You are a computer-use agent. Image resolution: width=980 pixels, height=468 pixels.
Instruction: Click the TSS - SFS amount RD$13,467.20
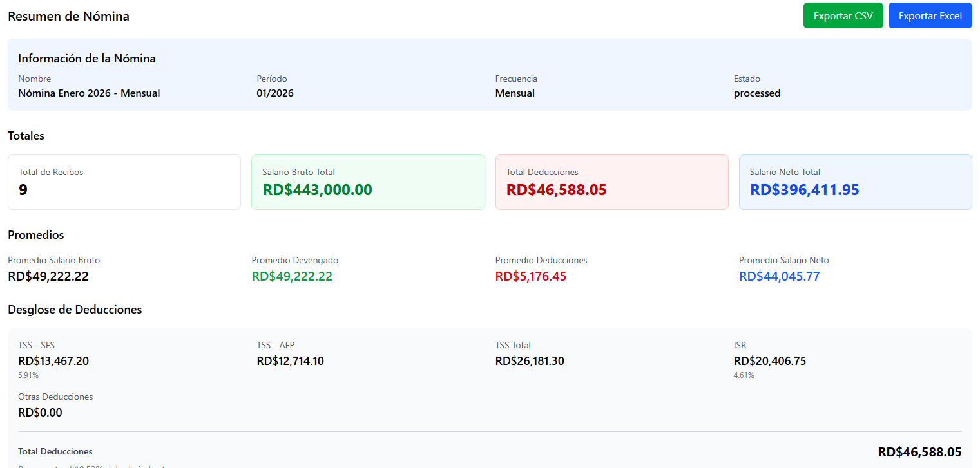pyautogui.click(x=53, y=361)
